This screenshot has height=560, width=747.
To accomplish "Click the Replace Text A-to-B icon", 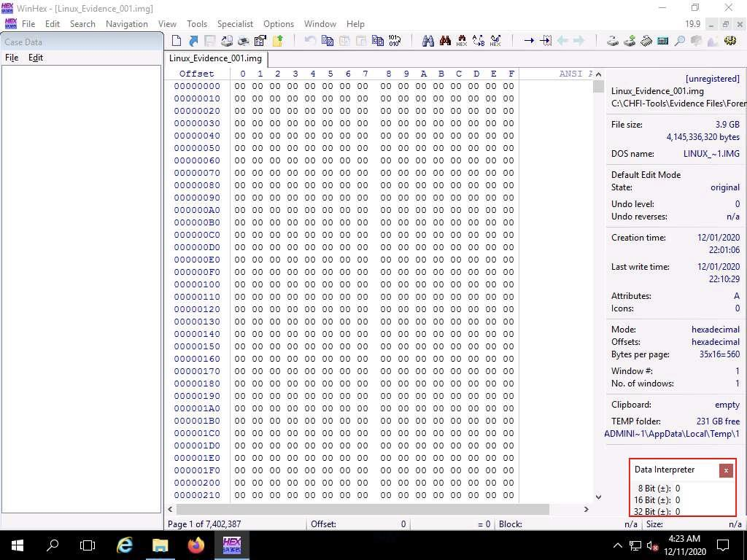I will (x=479, y=41).
